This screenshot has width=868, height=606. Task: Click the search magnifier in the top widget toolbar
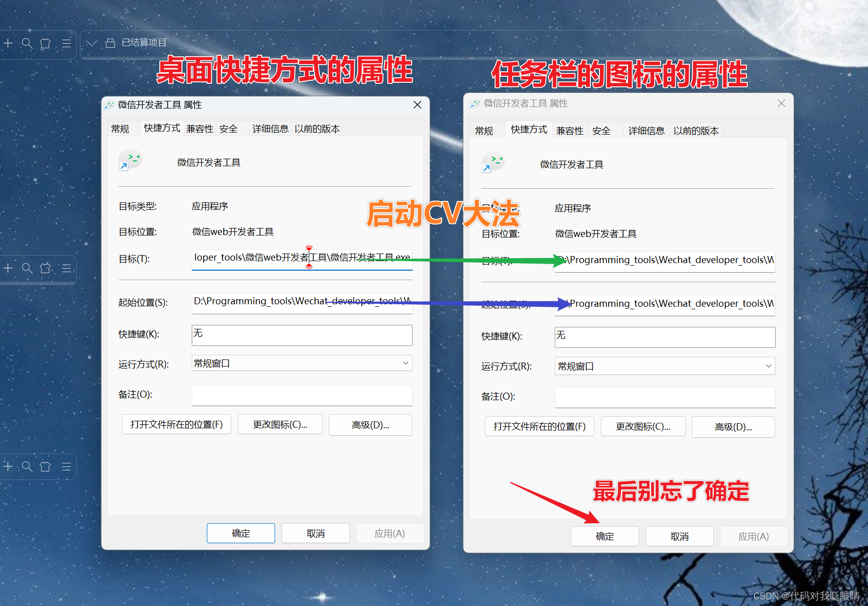coord(27,43)
